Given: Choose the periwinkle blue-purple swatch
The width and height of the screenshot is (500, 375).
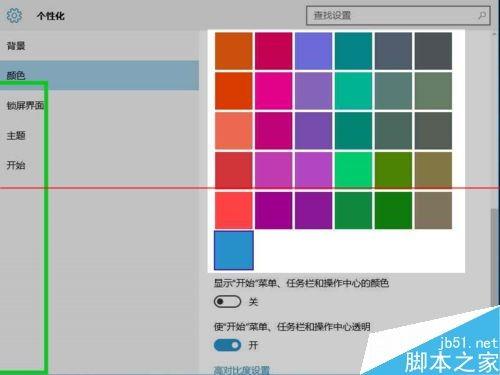Looking at the screenshot, I should click(x=313, y=51).
